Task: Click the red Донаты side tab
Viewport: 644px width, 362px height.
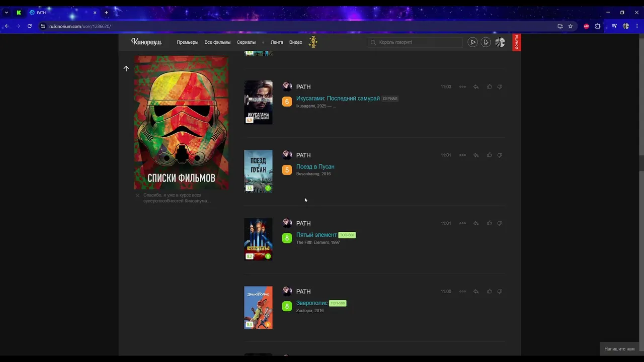Action: [x=516, y=42]
